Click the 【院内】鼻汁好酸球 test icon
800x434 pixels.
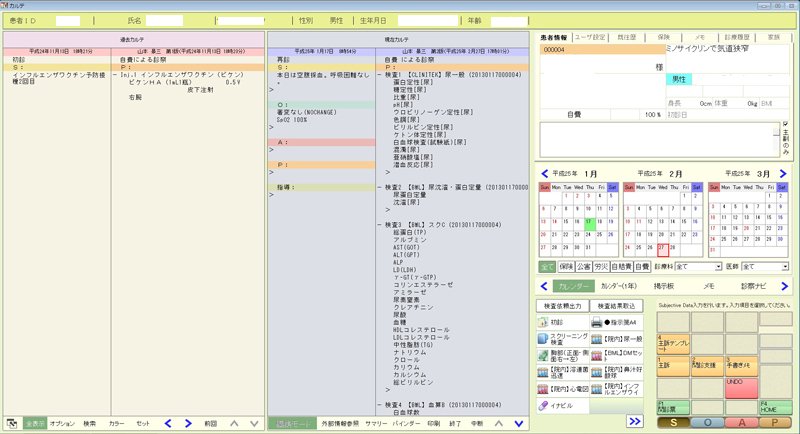[596, 372]
